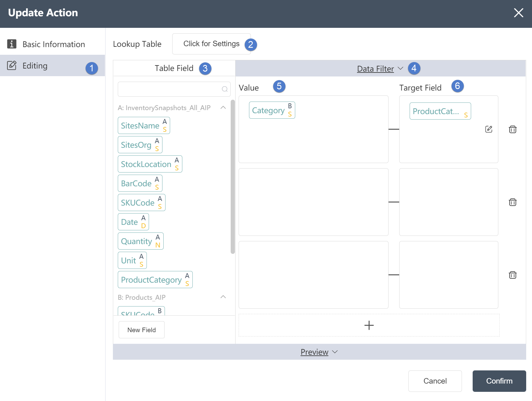Viewport: 532px width, 401px height.
Task: Click the Lookup Table label
Action: (137, 44)
